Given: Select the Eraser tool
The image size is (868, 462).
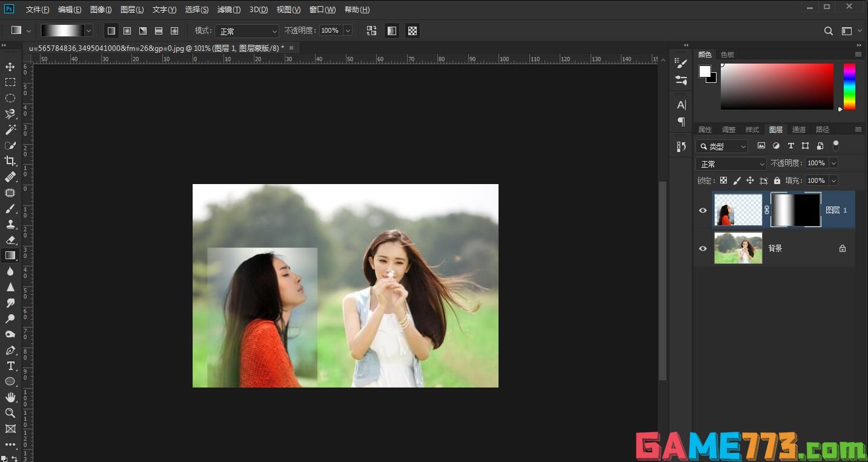Looking at the screenshot, I should coord(10,240).
